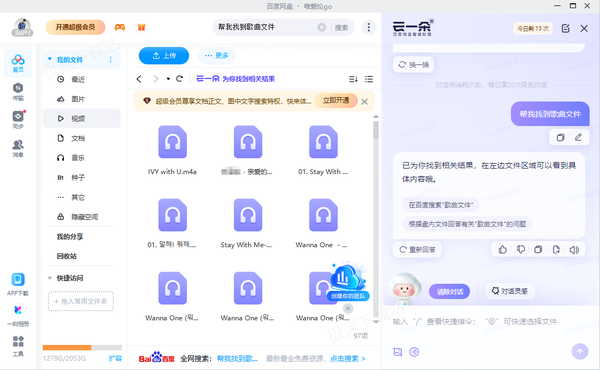Click 换一换 in chat panel
Image resolution: width=600 pixels, height=370 pixels.
click(414, 65)
